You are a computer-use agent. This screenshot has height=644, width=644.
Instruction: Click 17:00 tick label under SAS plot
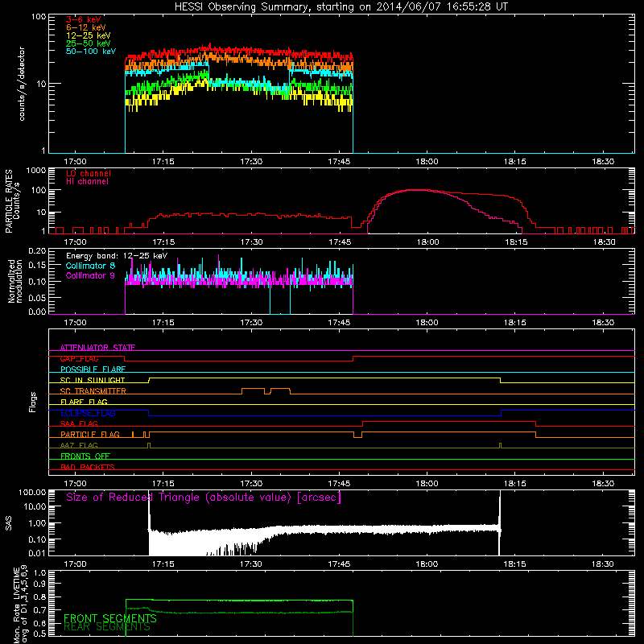tap(75, 564)
